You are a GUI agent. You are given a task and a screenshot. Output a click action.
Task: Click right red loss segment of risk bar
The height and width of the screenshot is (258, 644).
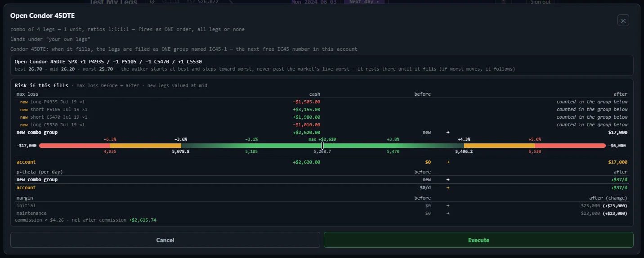coord(570,146)
